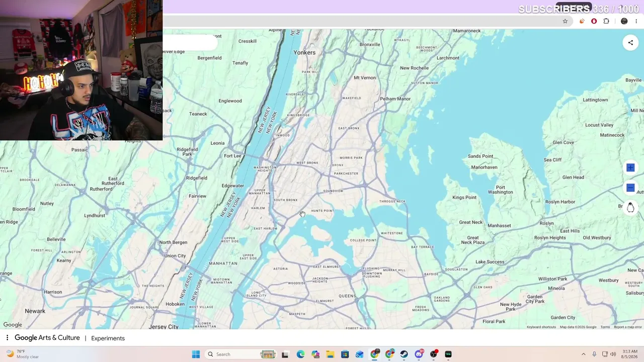Click the microphone tray icon

[x=594, y=354]
